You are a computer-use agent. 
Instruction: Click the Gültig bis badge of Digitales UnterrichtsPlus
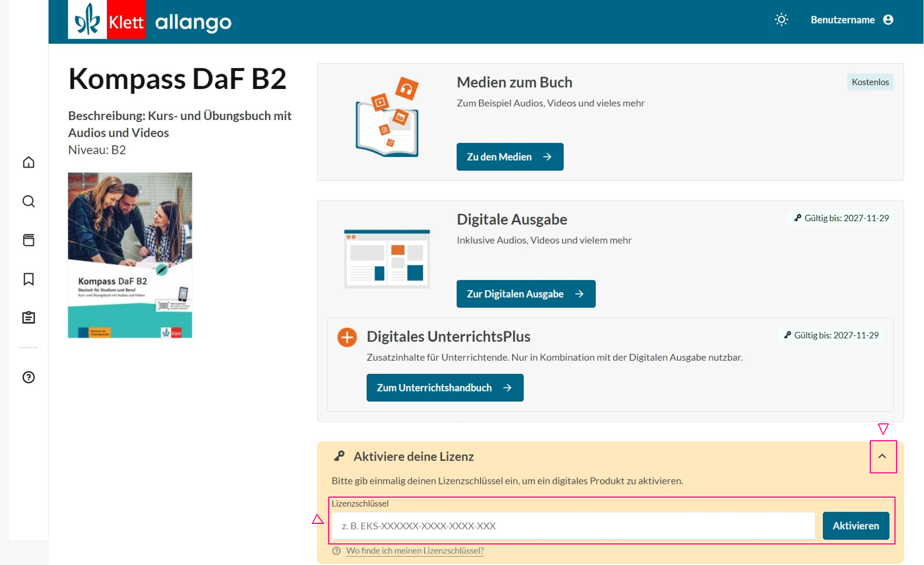pyautogui.click(x=831, y=335)
